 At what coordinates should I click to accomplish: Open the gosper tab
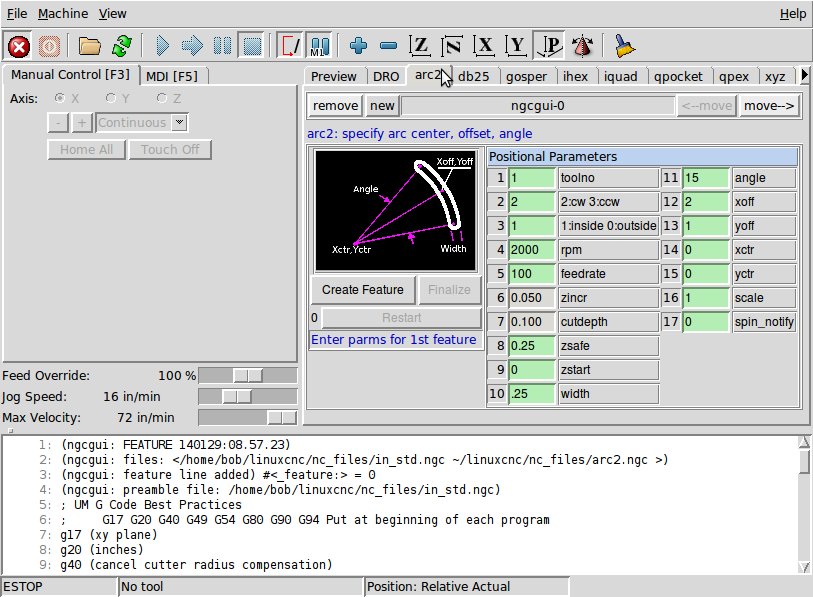tap(526, 76)
